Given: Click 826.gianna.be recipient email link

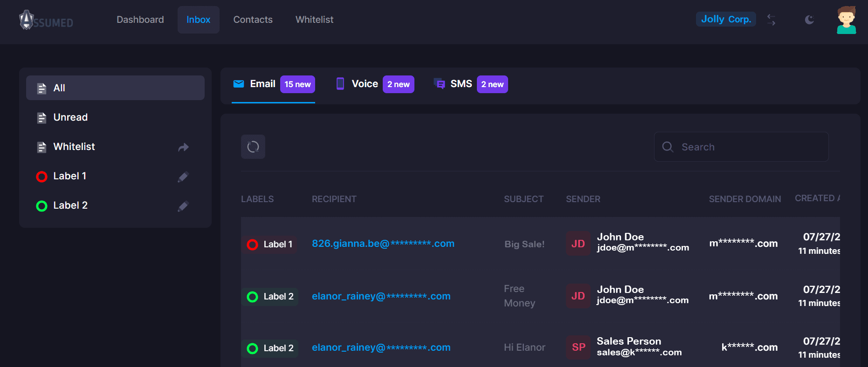Looking at the screenshot, I should tap(383, 244).
